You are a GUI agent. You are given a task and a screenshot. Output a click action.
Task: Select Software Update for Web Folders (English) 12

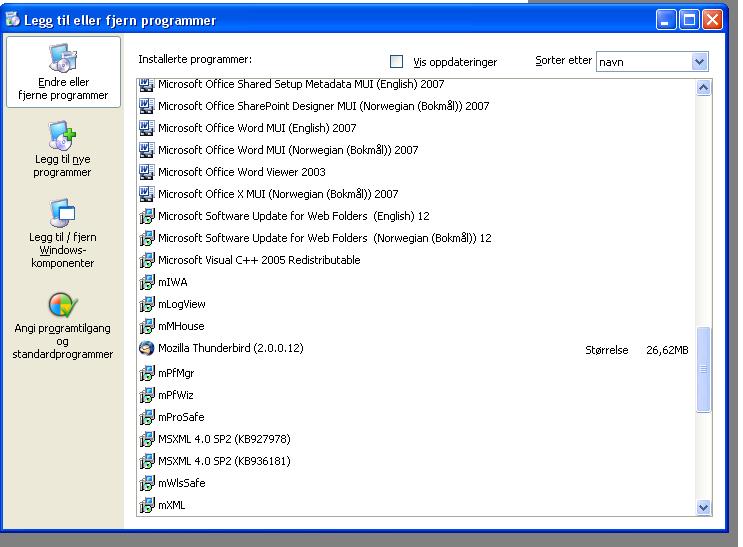[x=416, y=216]
